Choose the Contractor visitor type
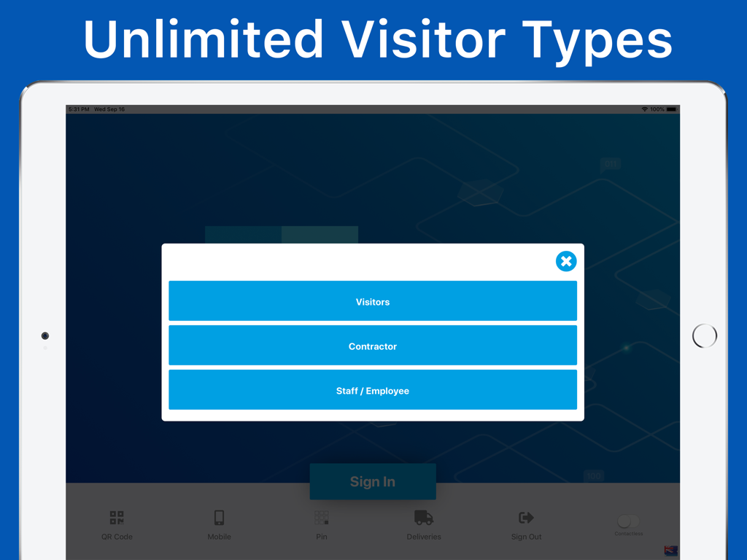Screen dimensions: 747x560 point(373,346)
